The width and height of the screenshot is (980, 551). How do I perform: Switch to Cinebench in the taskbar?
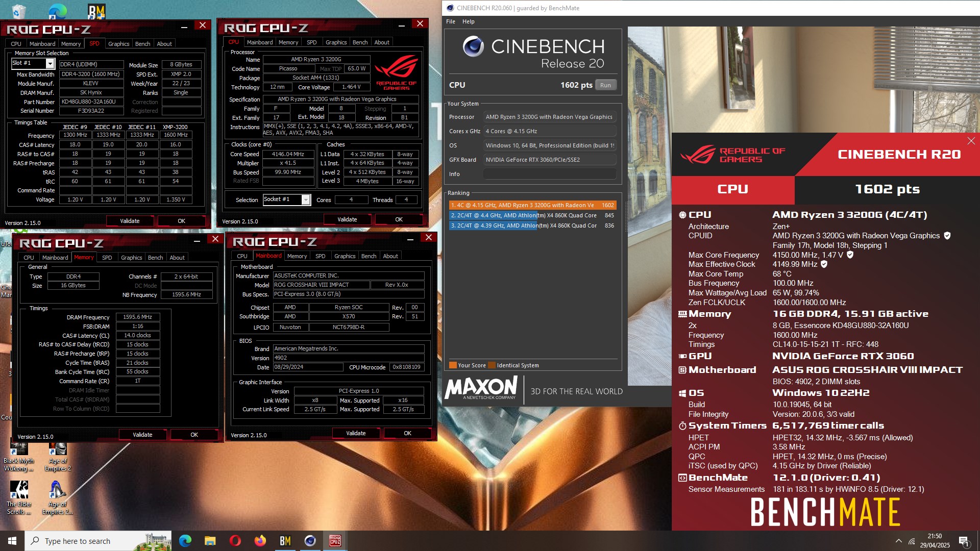[x=310, y=541]
